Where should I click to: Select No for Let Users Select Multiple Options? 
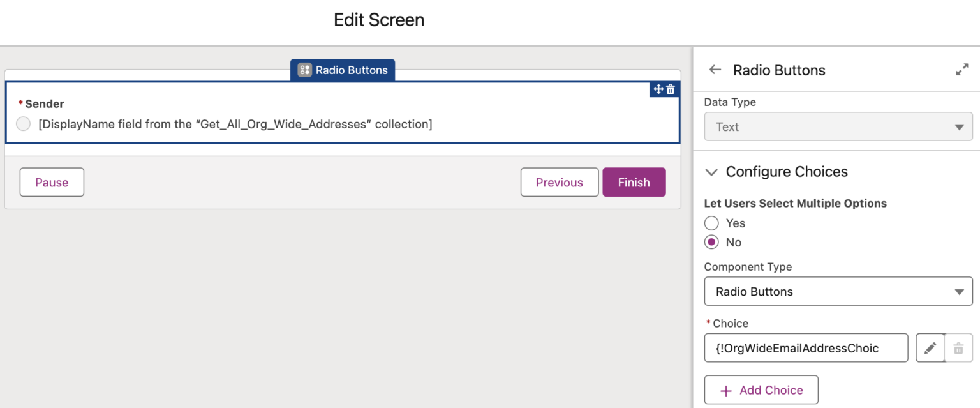coord(711,242)
